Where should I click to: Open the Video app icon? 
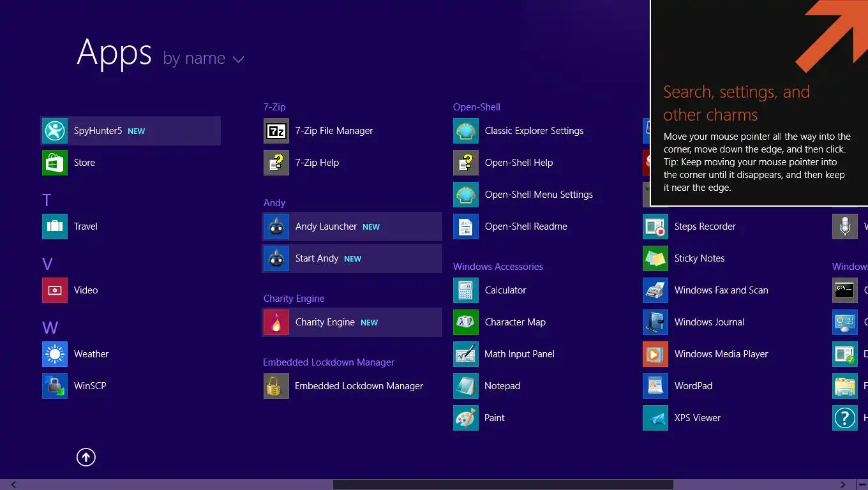point(55,290)
